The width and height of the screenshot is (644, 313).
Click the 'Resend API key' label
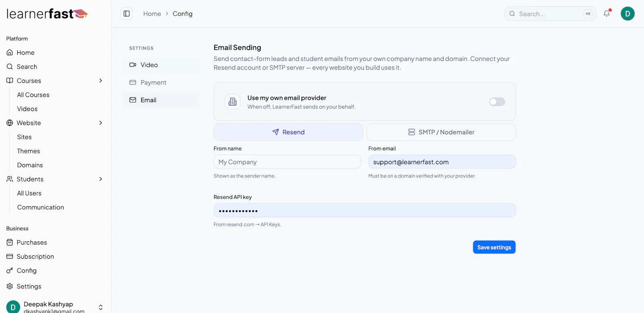233,197
